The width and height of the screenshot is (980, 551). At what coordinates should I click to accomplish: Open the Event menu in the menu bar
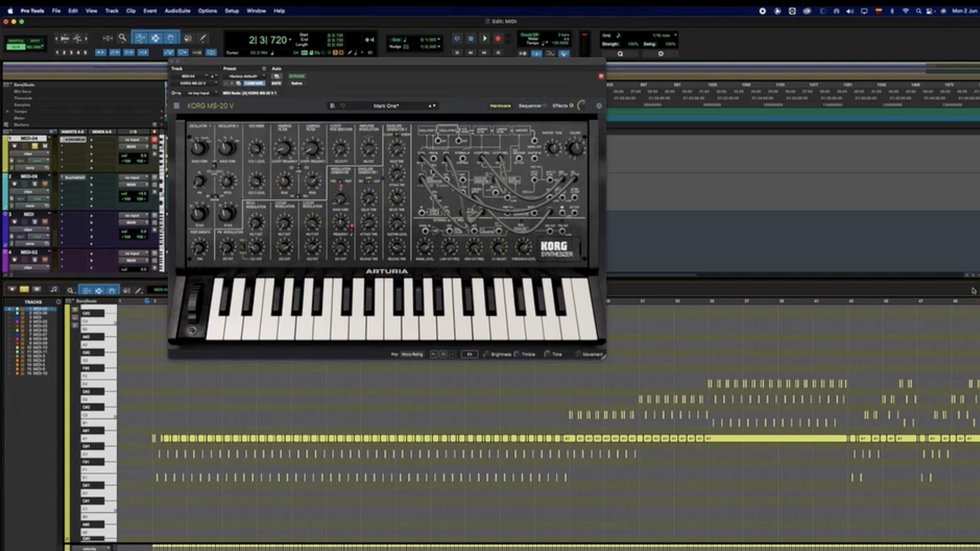pos(150,11)
